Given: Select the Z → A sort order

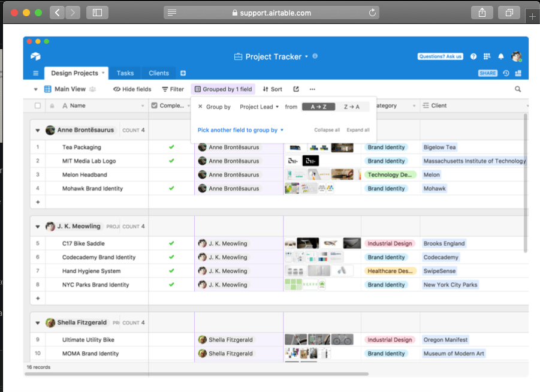Looking at the screenshot, I should coord(352,107).
